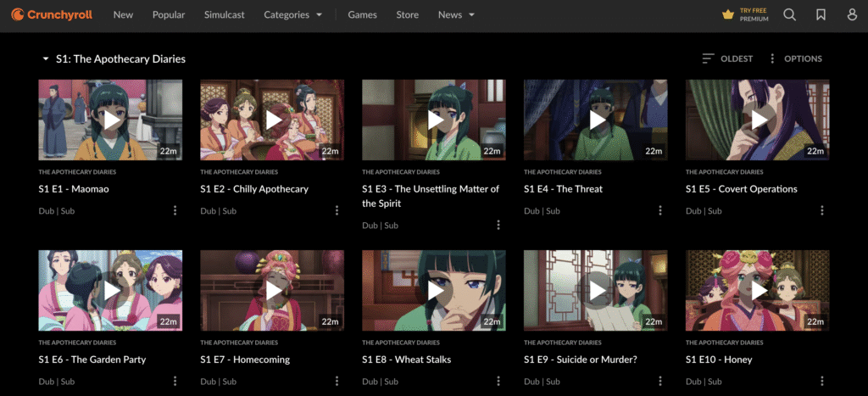
Task: Play S1 E10 Honey via play icon
Action: click(759, 291)
